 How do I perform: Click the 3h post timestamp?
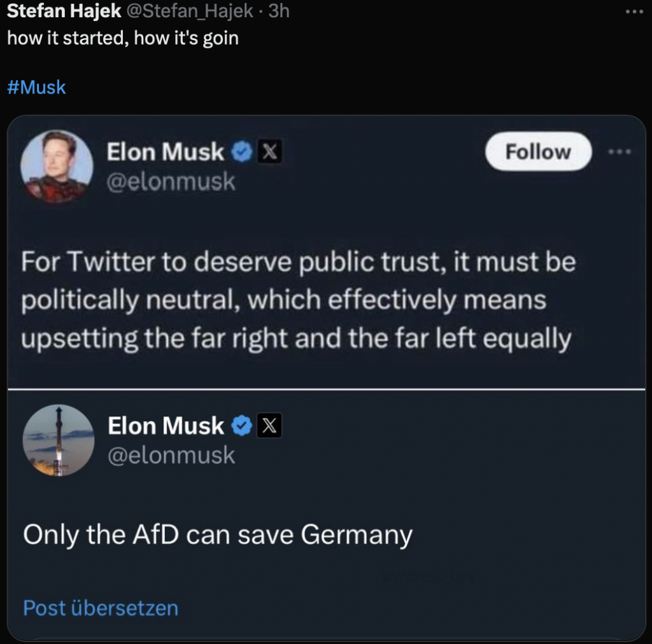click(x=279, y=12)
